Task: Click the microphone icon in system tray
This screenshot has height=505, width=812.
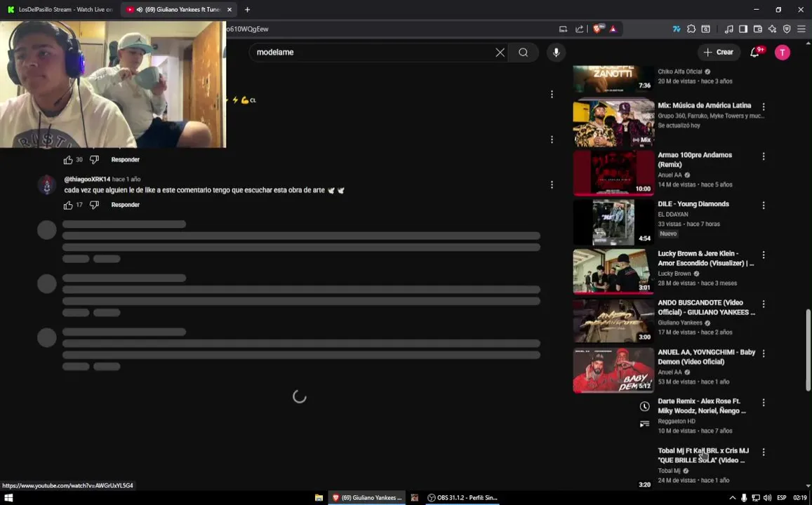Action: click(744, 498)
